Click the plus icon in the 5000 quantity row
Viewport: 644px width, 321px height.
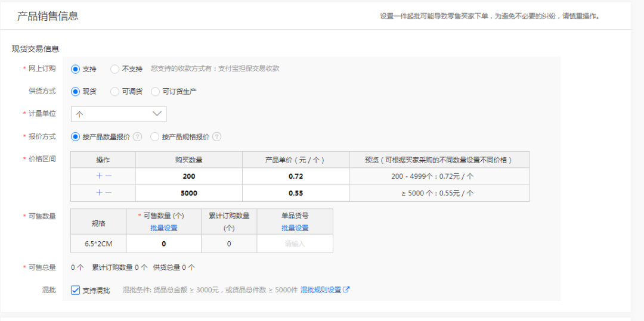click(x=98, y=193)
